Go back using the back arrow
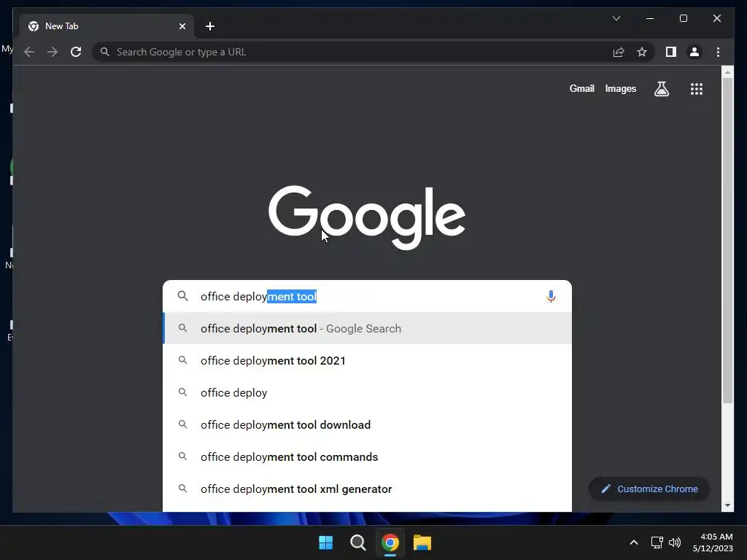This screenshot has width=747, height=560. pos(29,52)
